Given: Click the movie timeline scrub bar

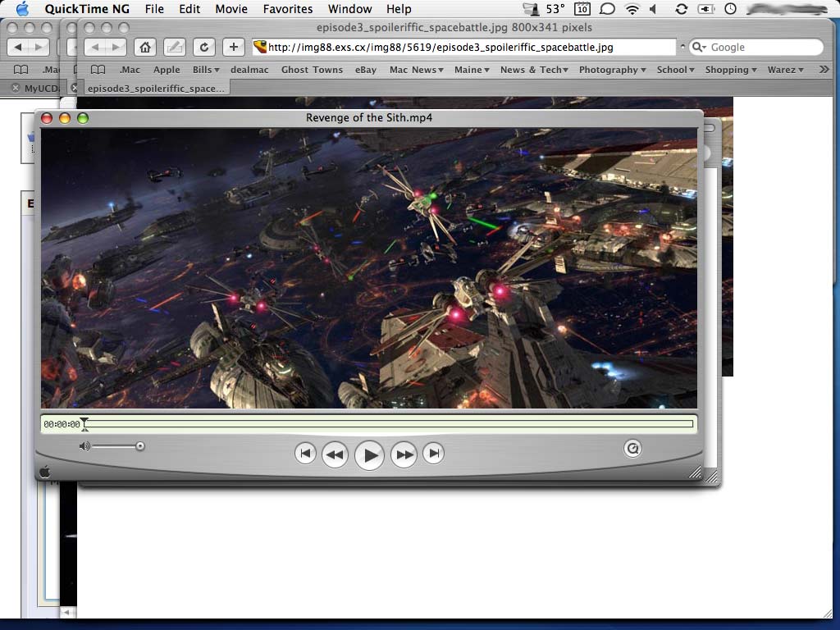Looking at the screenshot, I should click(x=388, y=424).
